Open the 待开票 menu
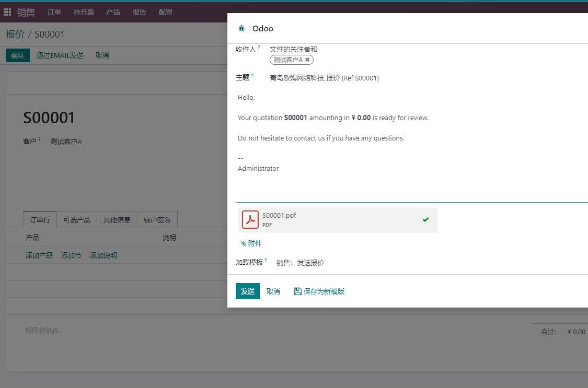Viewport: 588px width, 388px height. click(84, 12)
